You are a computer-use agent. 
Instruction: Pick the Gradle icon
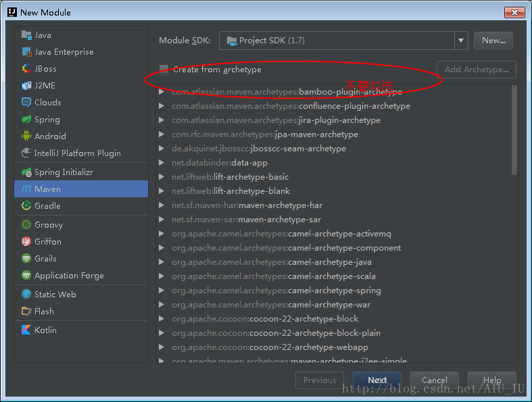point(26,205)
